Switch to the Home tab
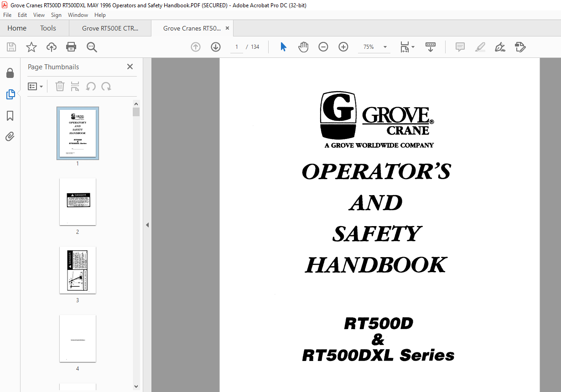 pyautogui.click(x=17, y=28)
